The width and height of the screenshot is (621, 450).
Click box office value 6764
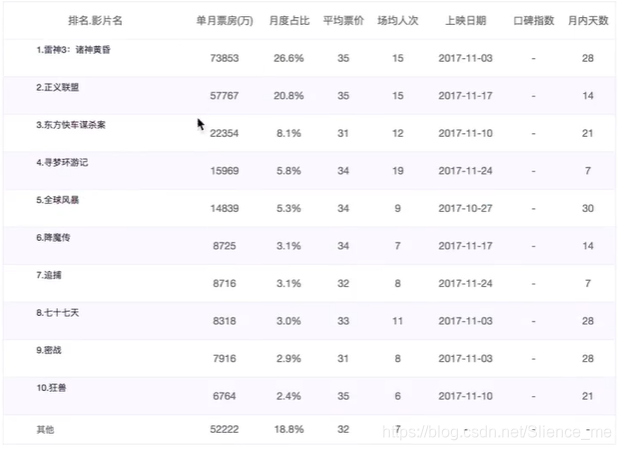click(225, 396)
